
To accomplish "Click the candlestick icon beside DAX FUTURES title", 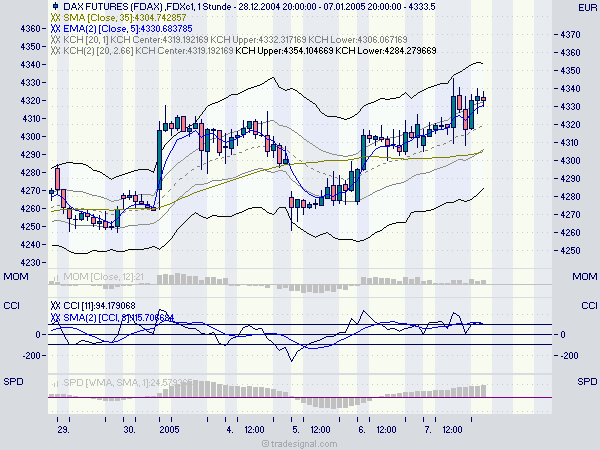I will [x=55, y=6].
